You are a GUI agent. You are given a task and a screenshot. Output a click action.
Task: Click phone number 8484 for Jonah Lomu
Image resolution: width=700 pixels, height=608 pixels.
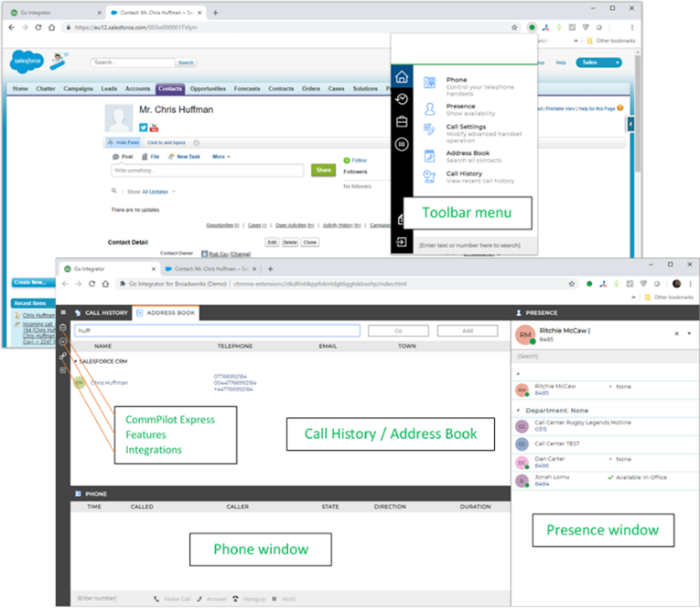coord(542,483)
